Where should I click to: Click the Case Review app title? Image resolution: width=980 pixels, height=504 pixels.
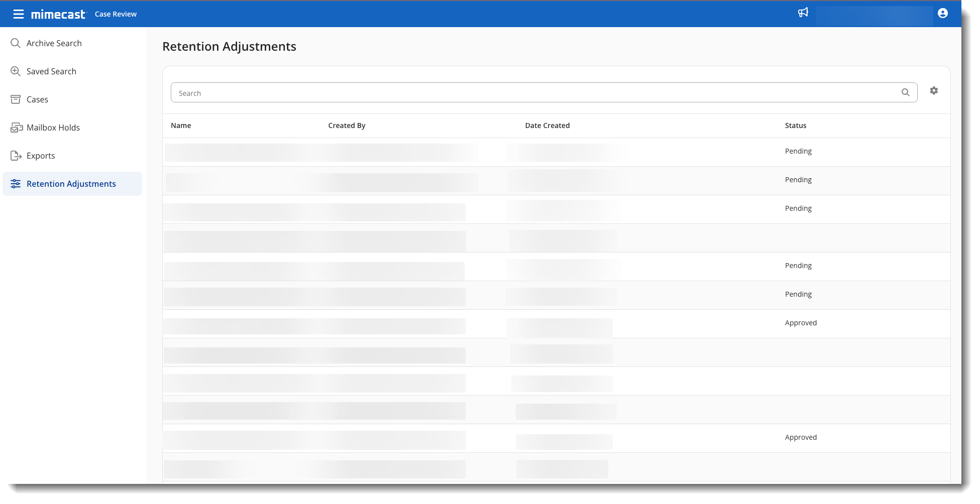click(x=116, y=14)
